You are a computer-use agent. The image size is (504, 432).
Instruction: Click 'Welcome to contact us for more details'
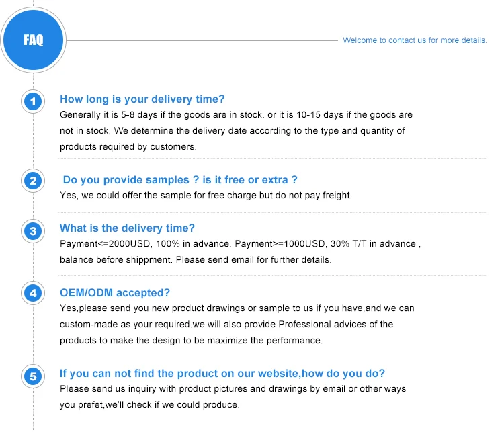coord(415,40)
